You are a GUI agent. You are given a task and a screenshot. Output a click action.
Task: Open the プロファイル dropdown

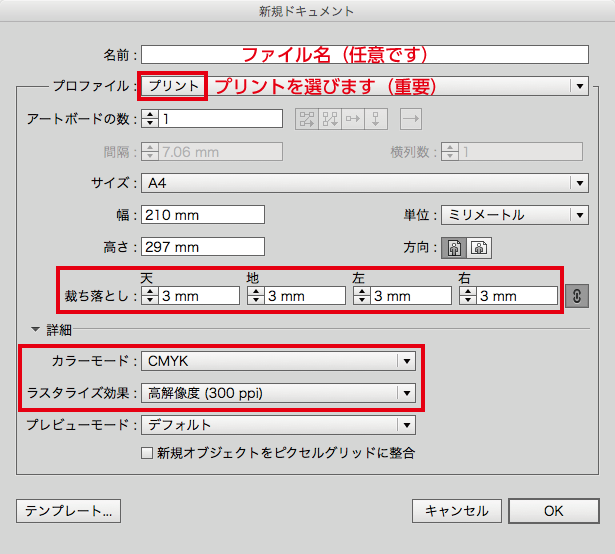364,86
